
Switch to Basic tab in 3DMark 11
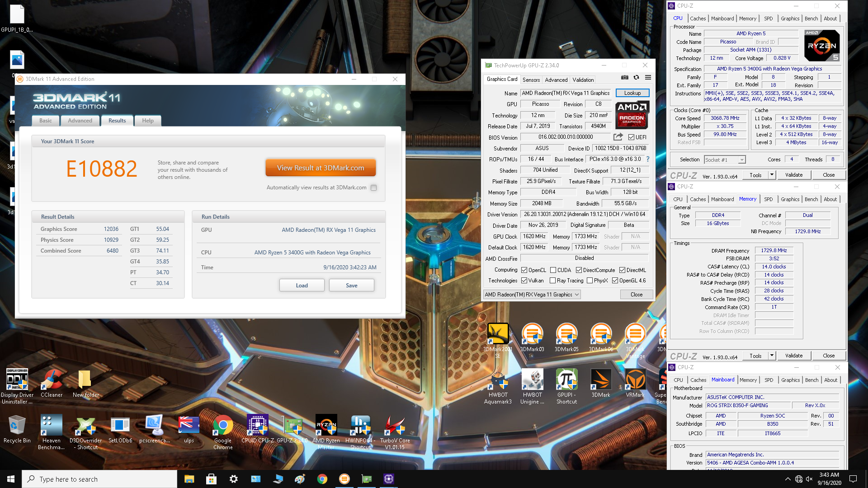(x=45, y=121)
